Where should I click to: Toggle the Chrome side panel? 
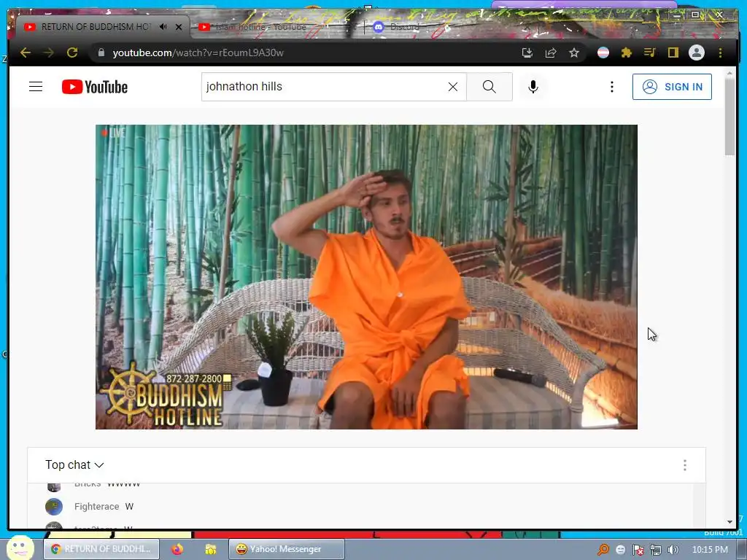(x=673, y=52)
